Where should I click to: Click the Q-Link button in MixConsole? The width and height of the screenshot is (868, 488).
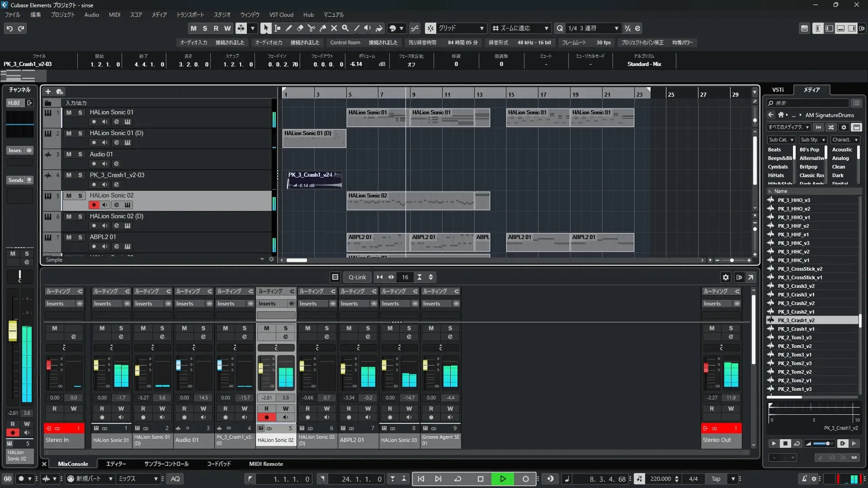pos(357,277)
